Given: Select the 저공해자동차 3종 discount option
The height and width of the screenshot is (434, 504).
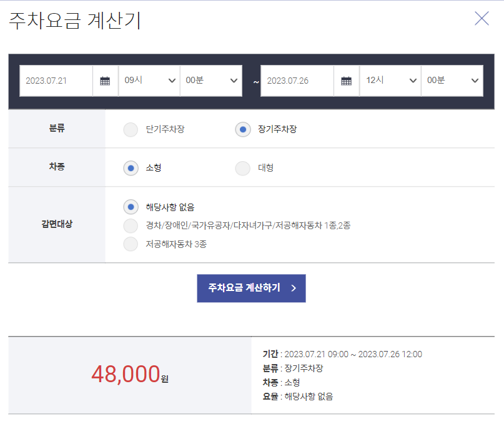Looking at the screenshot, I should [131, 242].
